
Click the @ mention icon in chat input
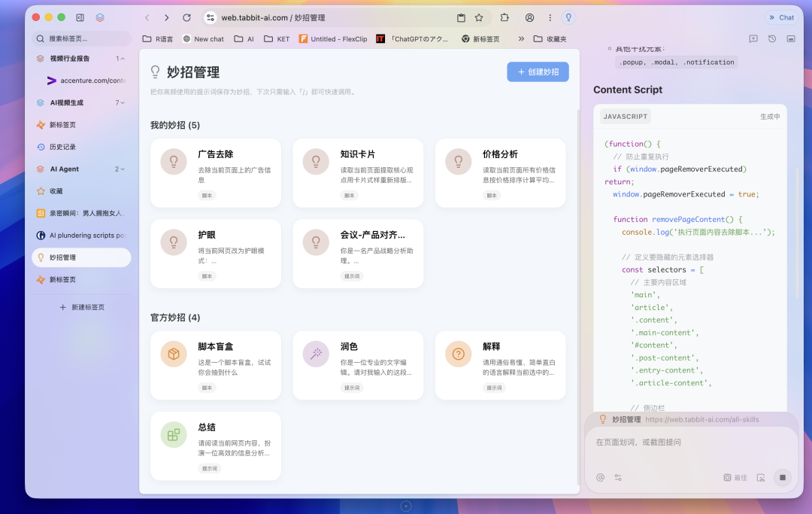600,478
